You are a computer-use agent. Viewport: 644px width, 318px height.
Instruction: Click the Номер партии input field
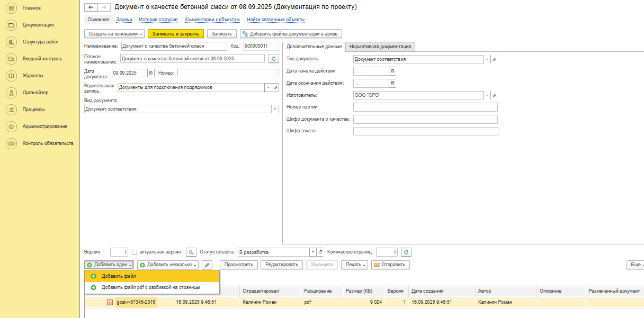425,107
